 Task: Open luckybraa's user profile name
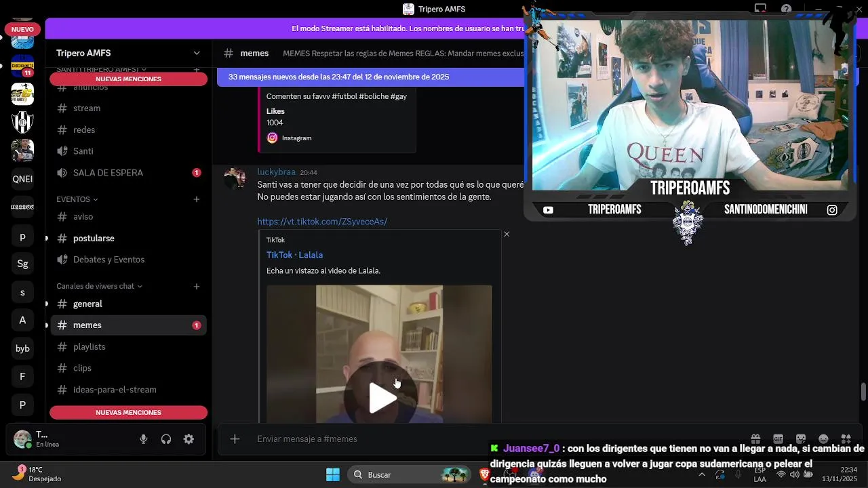click(276, 172)
